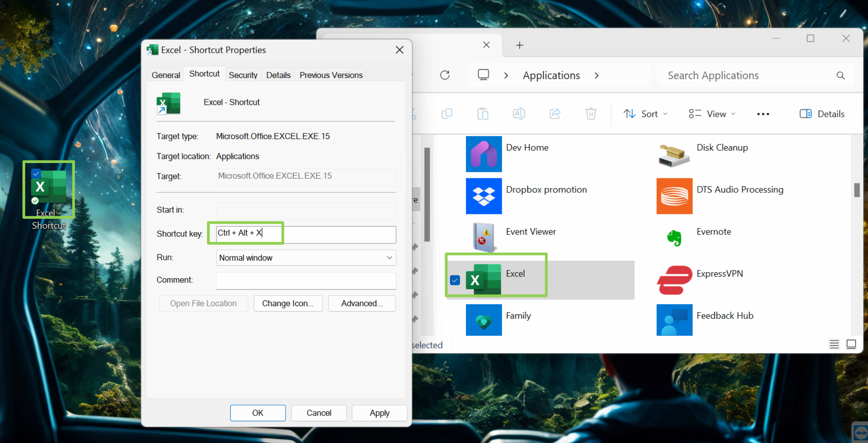Click the Shortcut key field
The height and width of the screenshot is (443, 868).
click(x=306, y=235)
